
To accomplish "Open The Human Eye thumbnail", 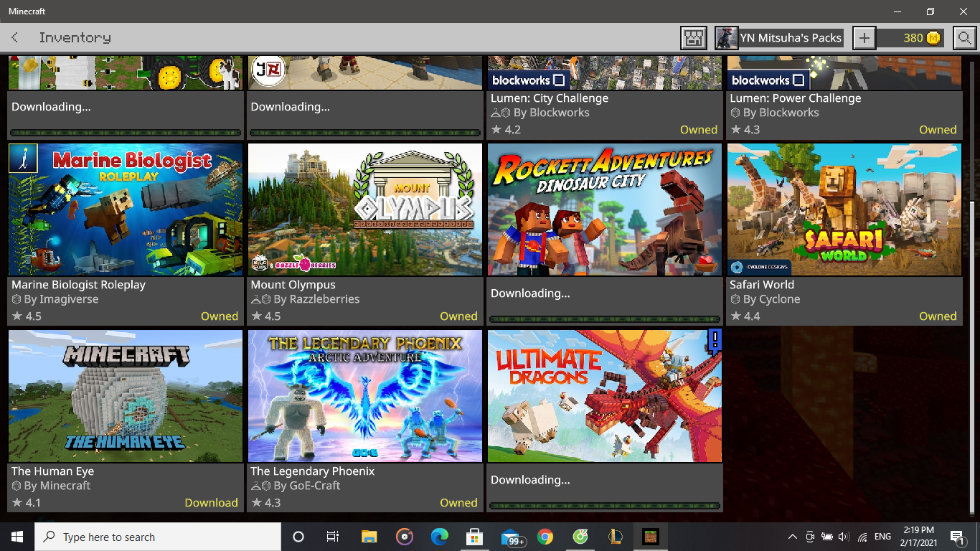I will click(x=126, y=396).
